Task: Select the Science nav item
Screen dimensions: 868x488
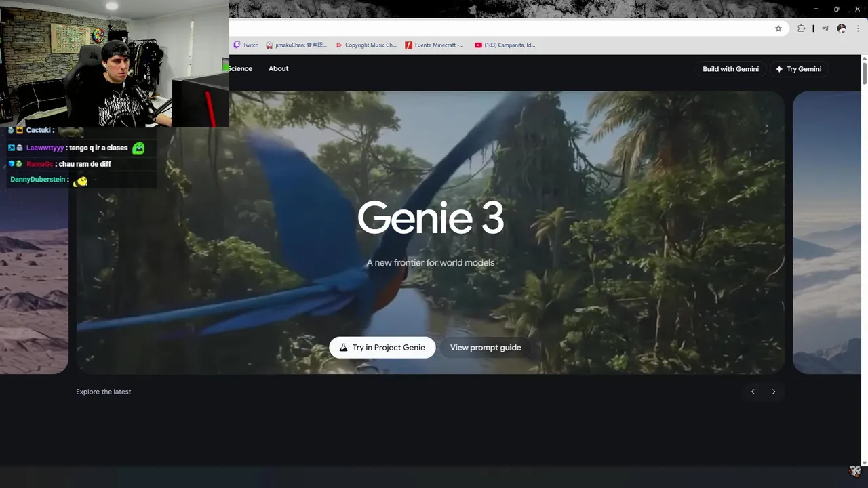Action: coord(241,68)
